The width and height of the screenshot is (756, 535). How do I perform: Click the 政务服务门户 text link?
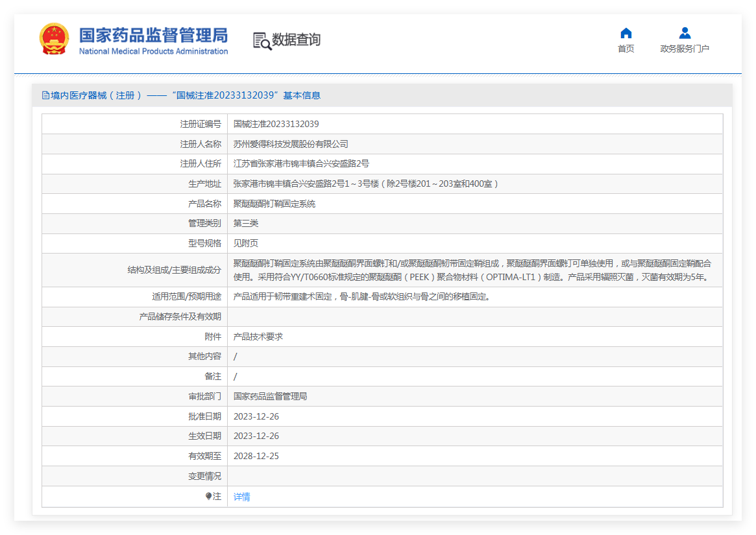coord(685,49)
